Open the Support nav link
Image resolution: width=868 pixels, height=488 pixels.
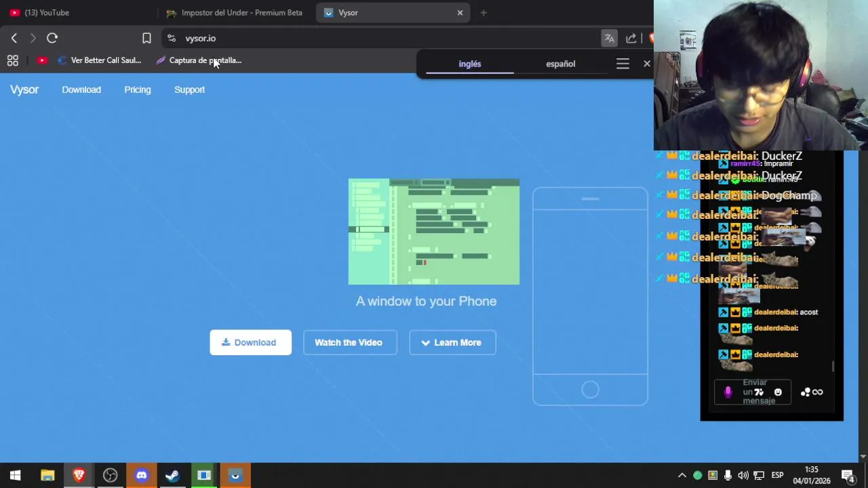[189, 89]
